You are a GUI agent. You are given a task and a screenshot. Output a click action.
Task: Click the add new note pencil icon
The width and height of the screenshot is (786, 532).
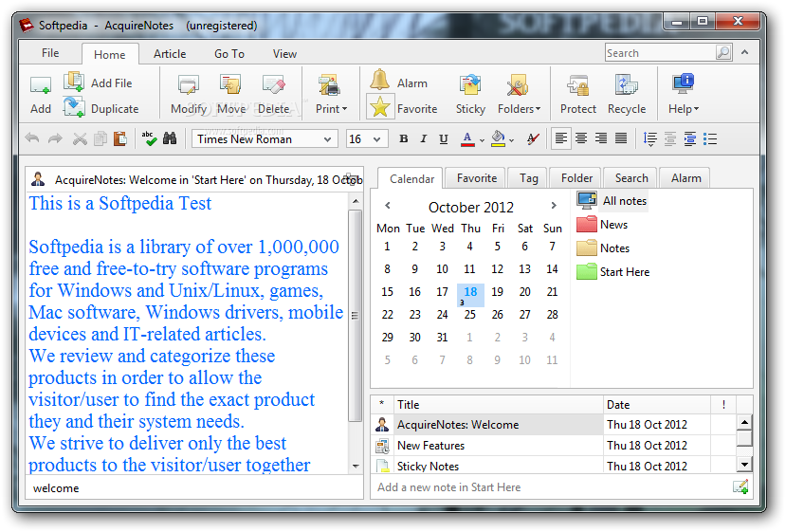pos(740,486)
